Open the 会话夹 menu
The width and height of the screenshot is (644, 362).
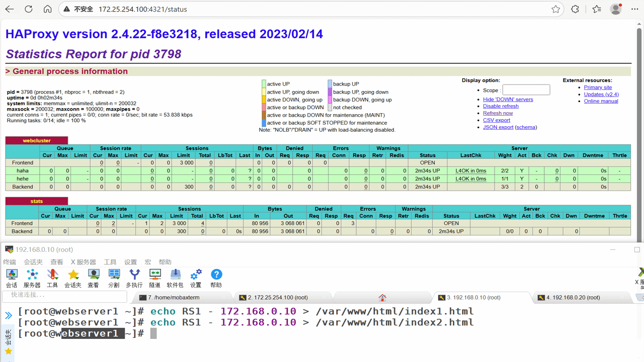33,262
